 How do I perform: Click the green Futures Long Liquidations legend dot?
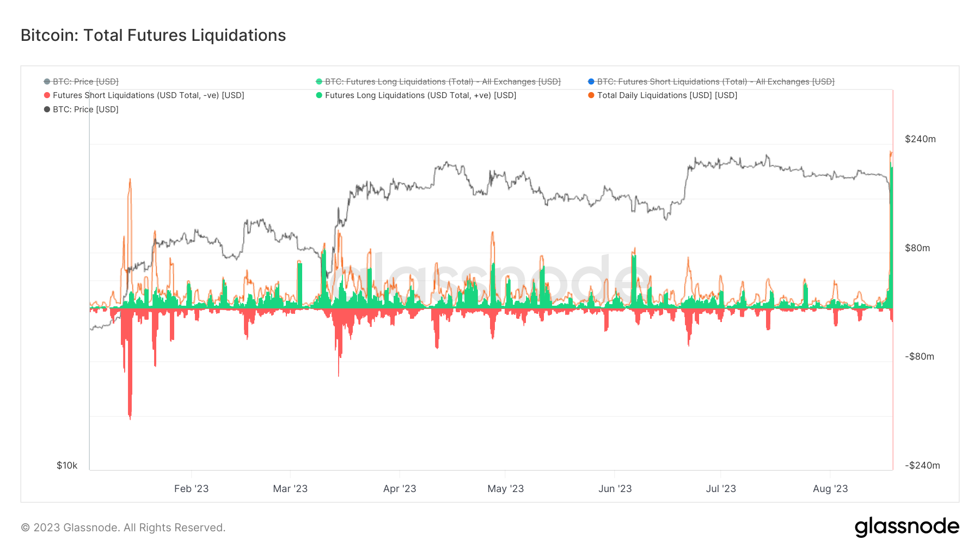point(319,95)
